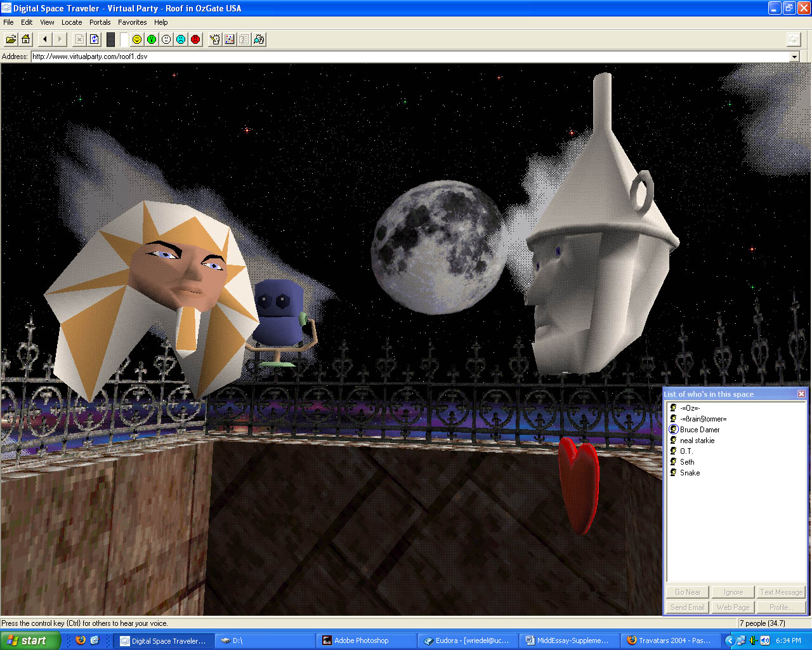Select Snake in the people list

(x=690, y=473)
